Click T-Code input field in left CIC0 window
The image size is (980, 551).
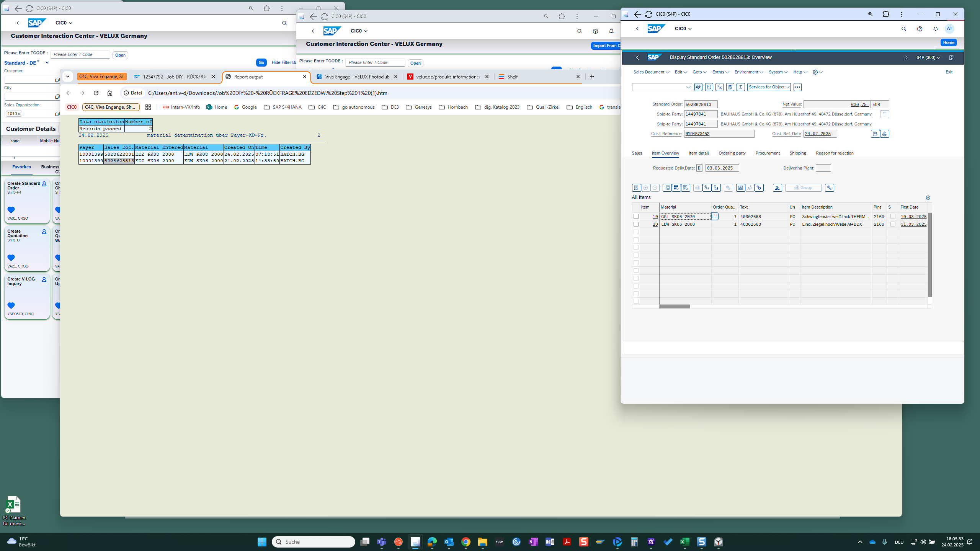pos(80,55)
